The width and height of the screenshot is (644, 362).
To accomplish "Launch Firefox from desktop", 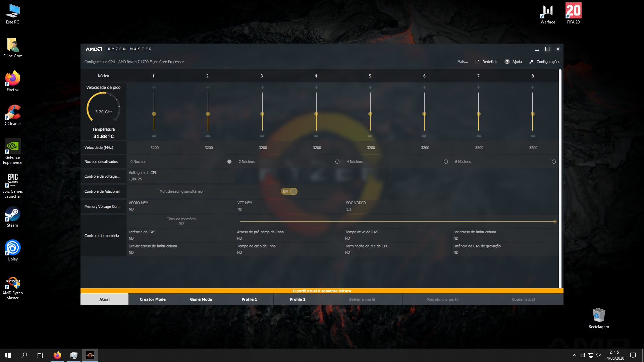I will (13, 81).
